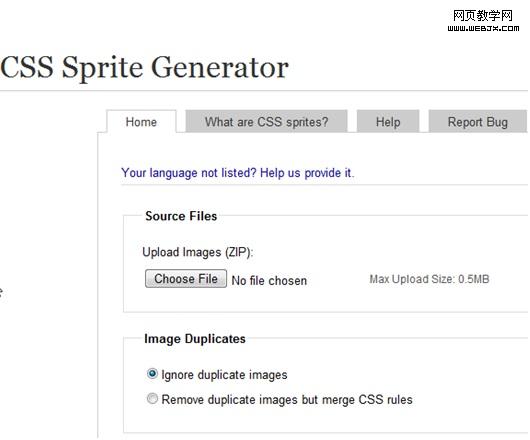This screenshot has height=440, width=530.
Task: Switch to What are CSS sprites? tab
Action: pos(266,121)
